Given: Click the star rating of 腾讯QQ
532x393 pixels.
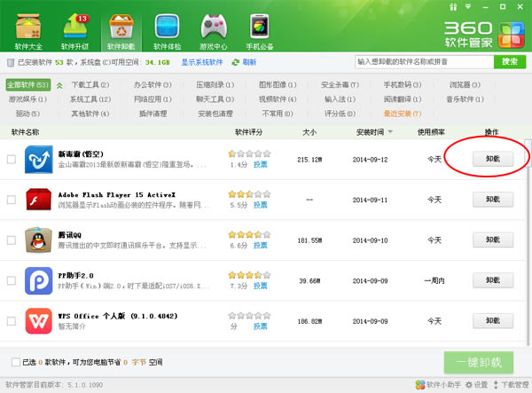Looking at the screenshot, I should 249,234.
